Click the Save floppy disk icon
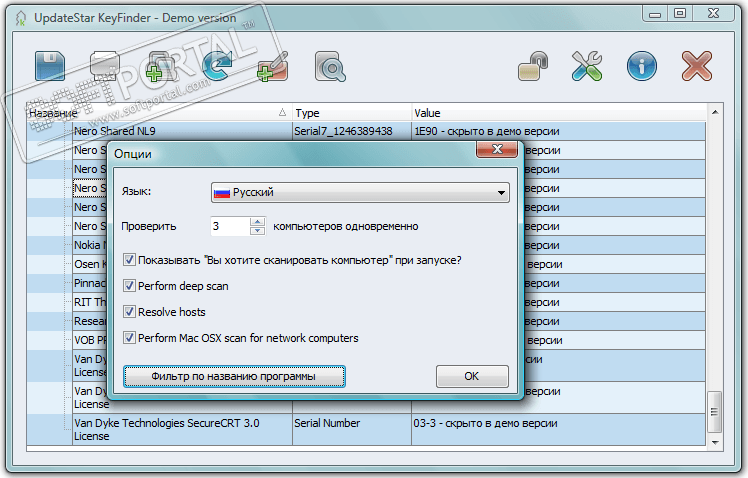This screenshot has width=748, height=478. pos(50,66)
